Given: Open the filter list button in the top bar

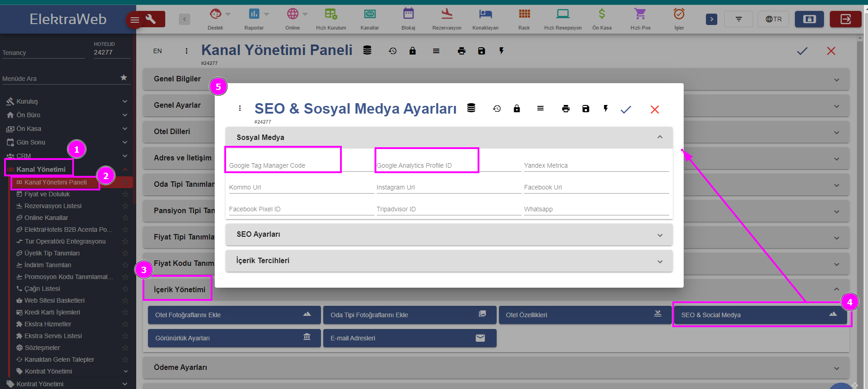Looking at the screenshot, I should point(739,19).
